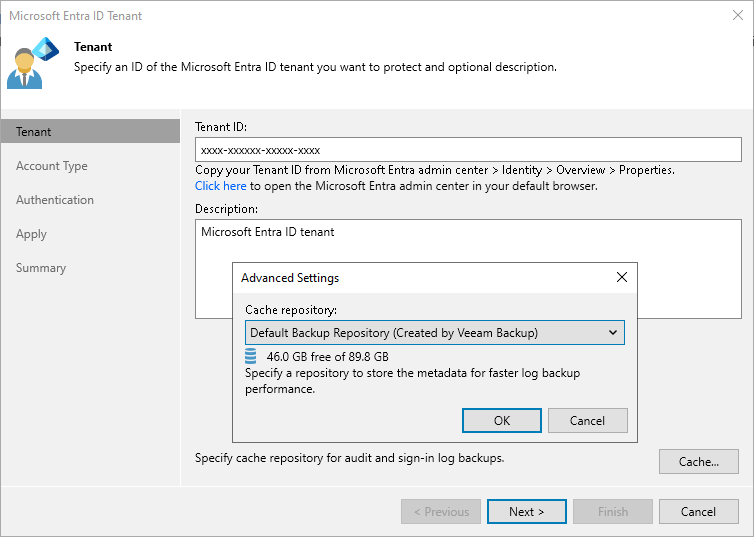754x537 pixels.
Task: Click the disabled Finish button
Action: tap(613, 512)
